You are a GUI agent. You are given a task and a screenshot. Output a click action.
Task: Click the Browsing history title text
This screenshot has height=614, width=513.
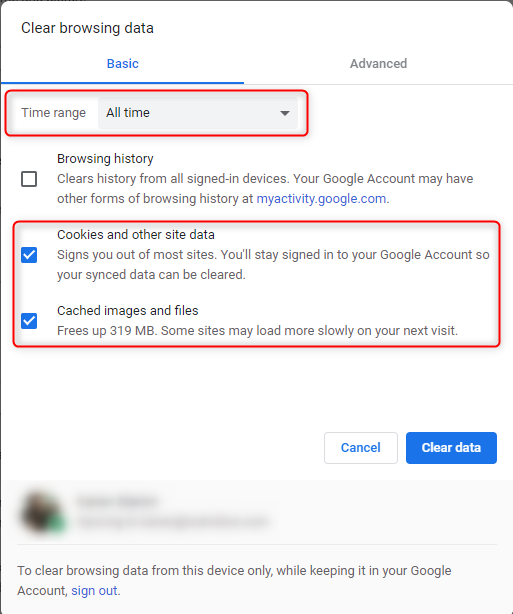[x=105, y=159]
